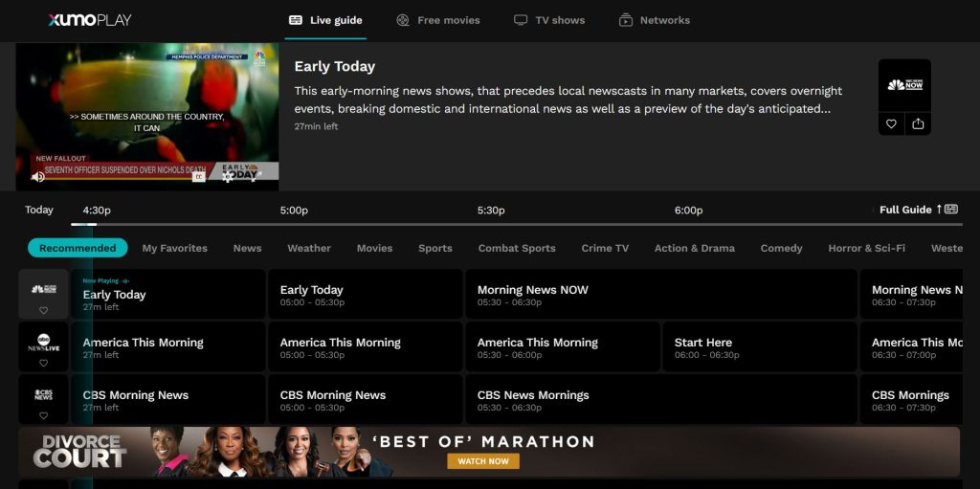The image size is (980, 489).
Task: Switch to the Networks tab
Action: (655, 20)
